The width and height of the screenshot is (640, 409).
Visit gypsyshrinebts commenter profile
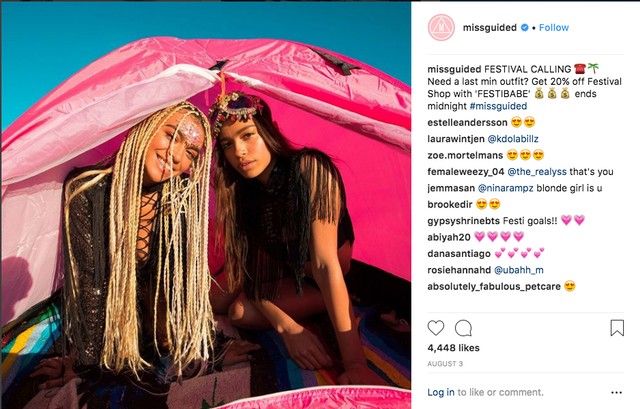point(463,221)
